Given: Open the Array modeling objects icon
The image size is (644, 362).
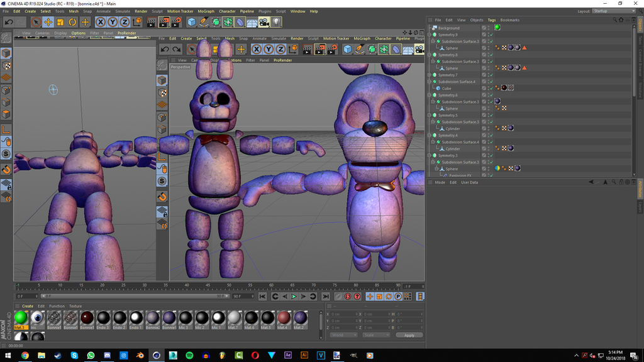Looking at the screenshot, I should [x=228, y=22].
